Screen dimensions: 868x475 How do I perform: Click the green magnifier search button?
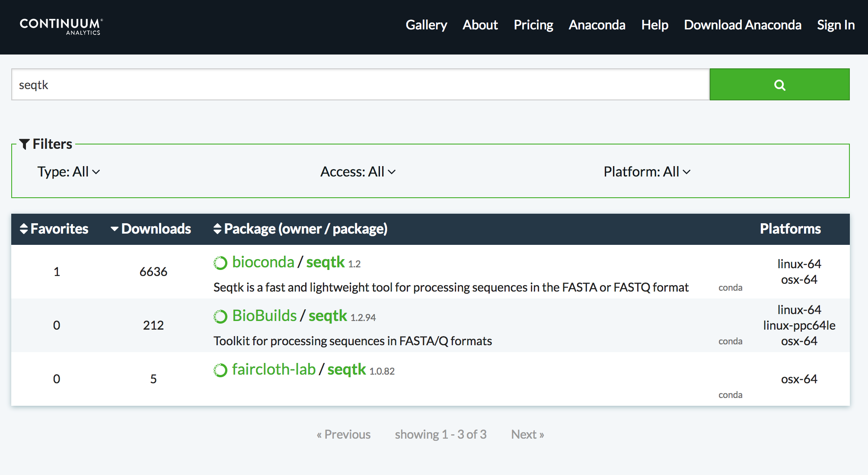pyautogui.click(x=779, y=84)
